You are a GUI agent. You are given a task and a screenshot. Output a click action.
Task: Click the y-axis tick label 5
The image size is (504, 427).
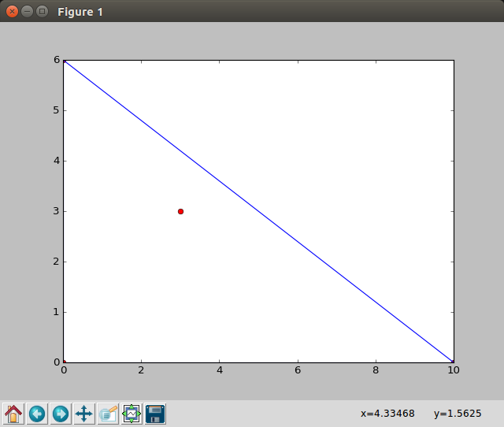point(57,110)
